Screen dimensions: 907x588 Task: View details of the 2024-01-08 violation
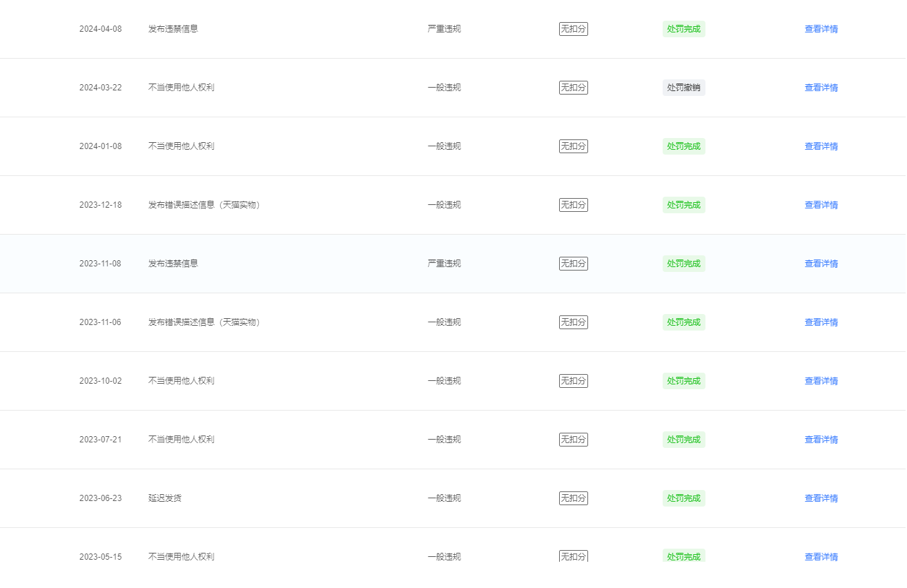[821, 146]
